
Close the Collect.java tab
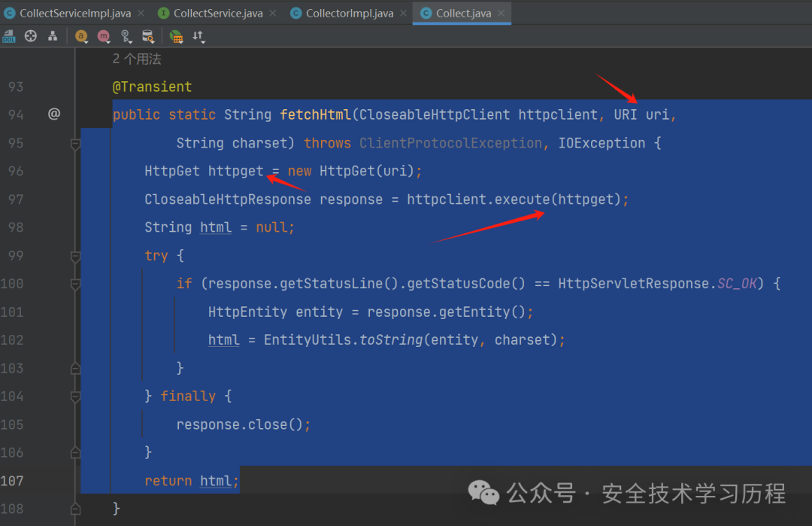pyautogui.click(x=501, y=14)
